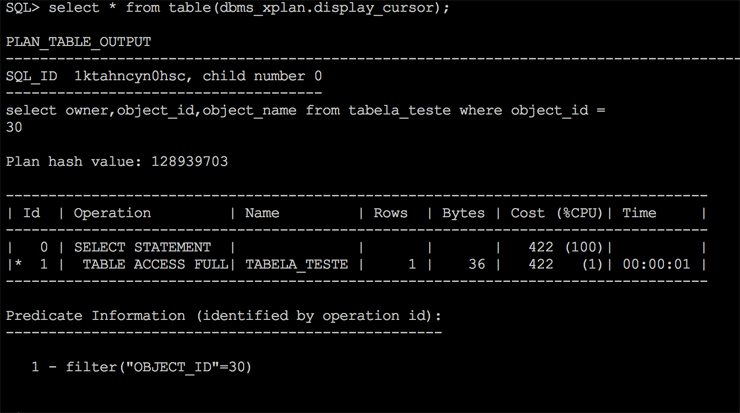
Task: Click the time value 00:00:01
Action: 656,264
